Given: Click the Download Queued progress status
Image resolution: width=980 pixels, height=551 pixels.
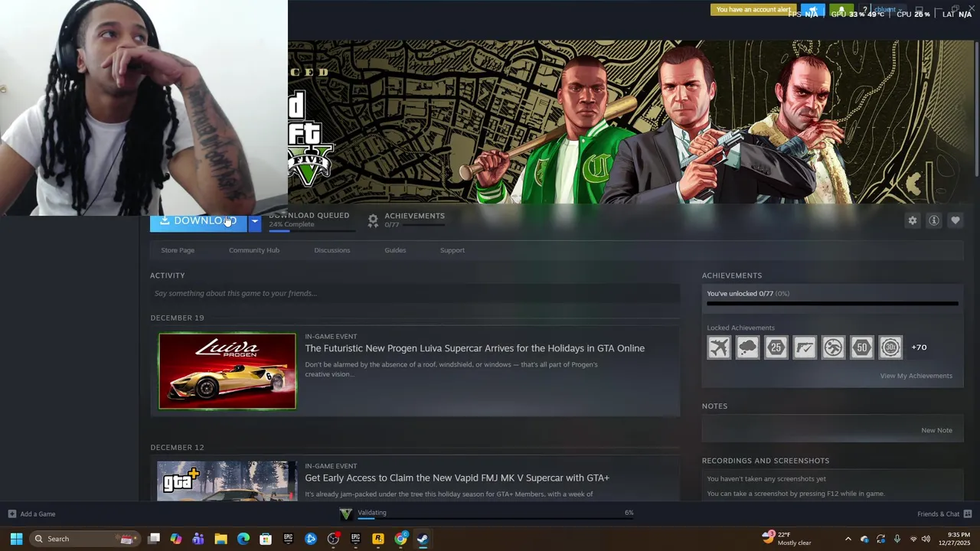Looking at the screenshot, I should click(312, 220).
